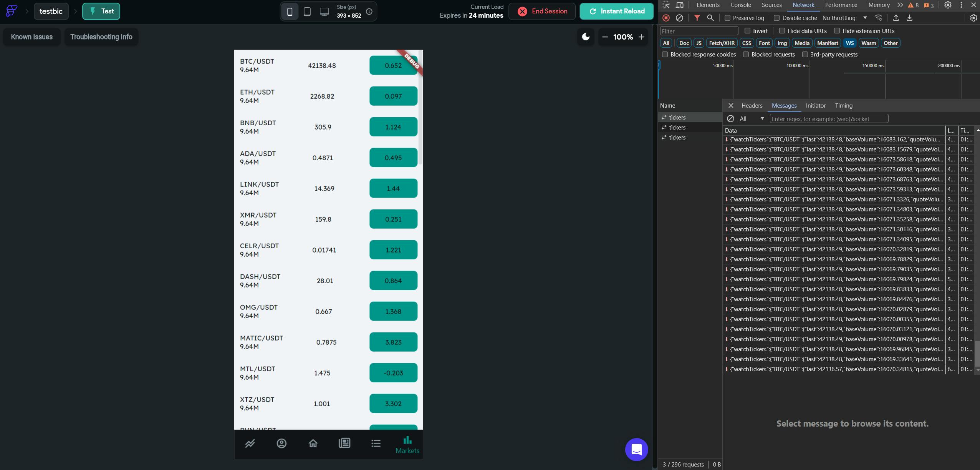Screen dimensions: 980x470
Task: Click the Instant Reload button
Action: click(x=616, y=12)
